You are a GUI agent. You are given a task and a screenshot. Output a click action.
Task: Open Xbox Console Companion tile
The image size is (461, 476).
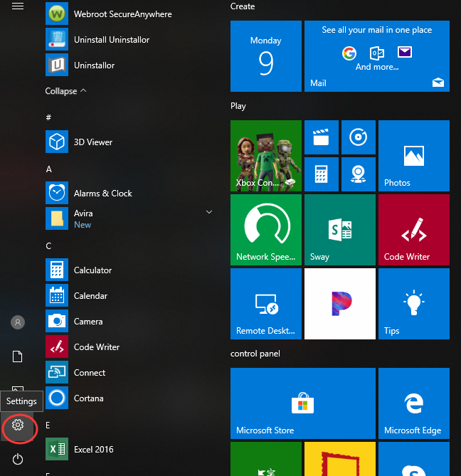(266, 156)
